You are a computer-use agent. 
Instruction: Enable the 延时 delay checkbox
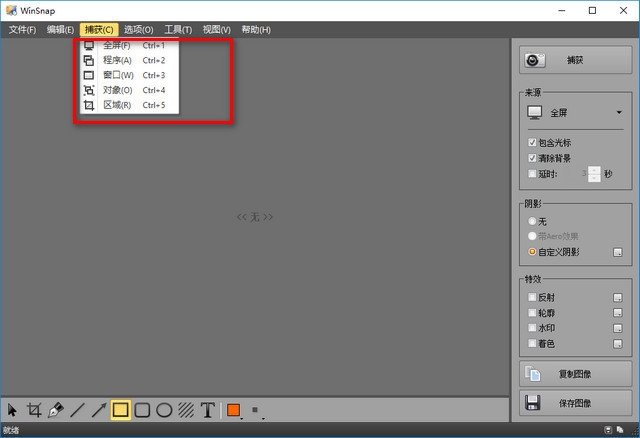click(x=532, y=174)
